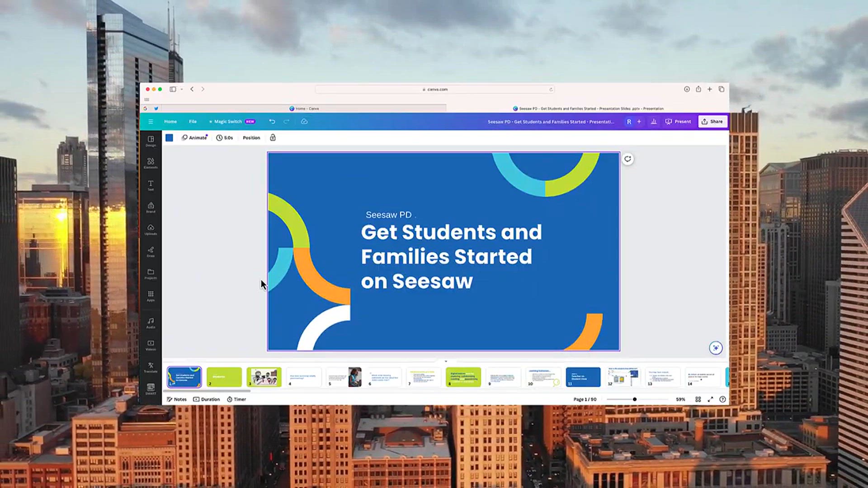Adjust the zoom slider handle
The image size is (868, 488).
(x=635, y=399)
